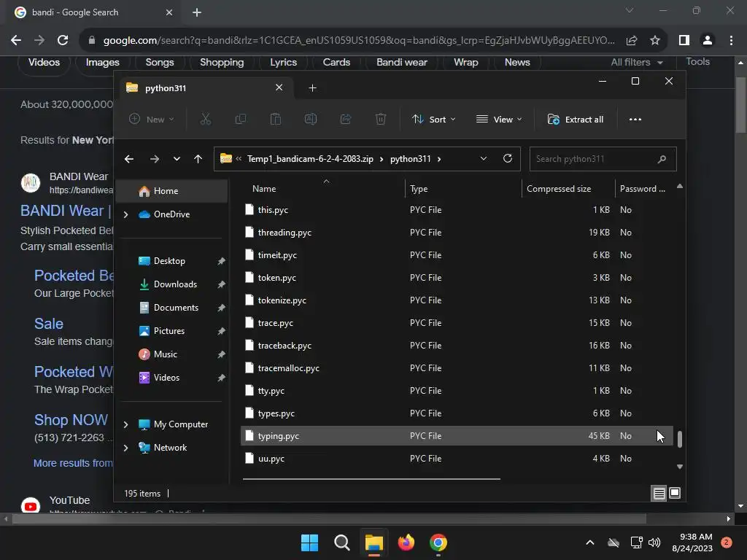Select News filter in Google
This screenshot has height=560, width=747.
tap(517, 63)
